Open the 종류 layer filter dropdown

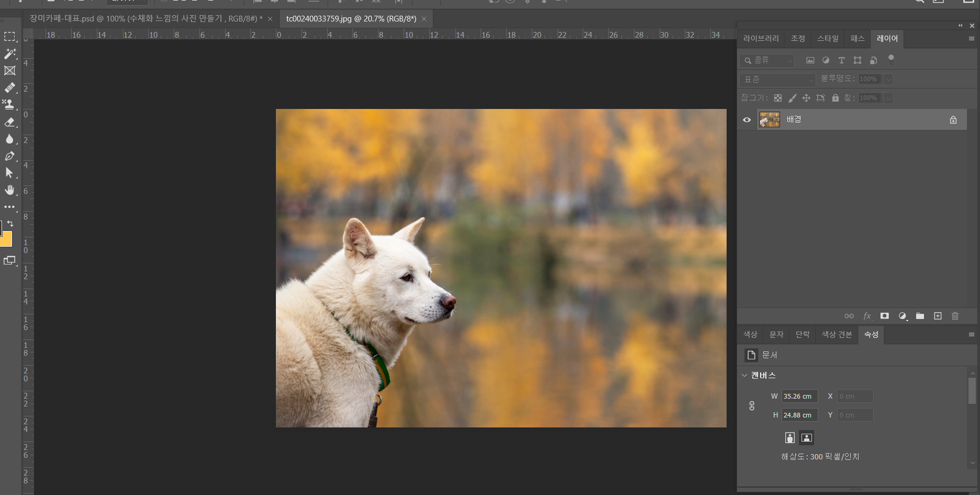767,61
